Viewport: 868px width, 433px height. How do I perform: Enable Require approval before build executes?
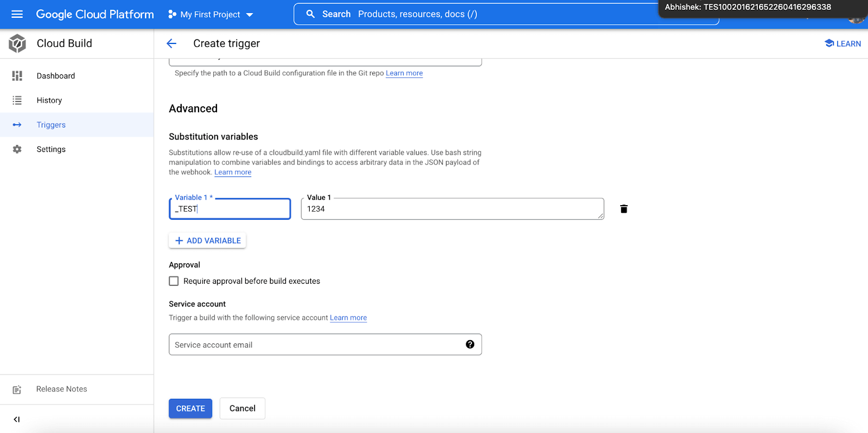[174, 281]
